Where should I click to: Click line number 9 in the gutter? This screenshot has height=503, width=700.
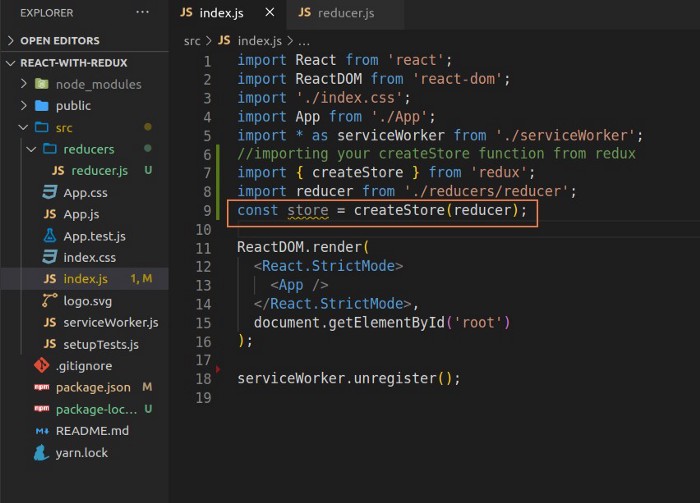[207, 211]
